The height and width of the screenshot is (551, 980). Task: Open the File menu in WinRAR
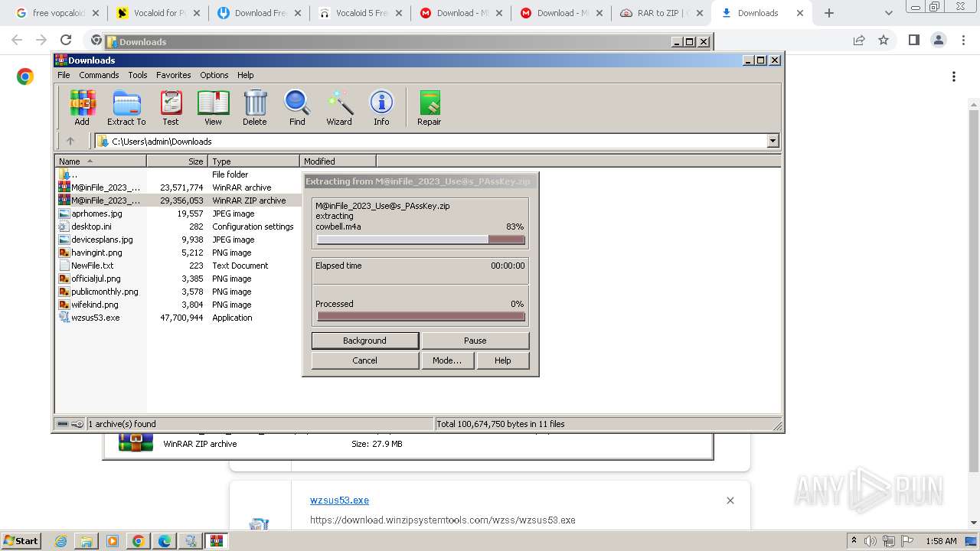[64, 75]
